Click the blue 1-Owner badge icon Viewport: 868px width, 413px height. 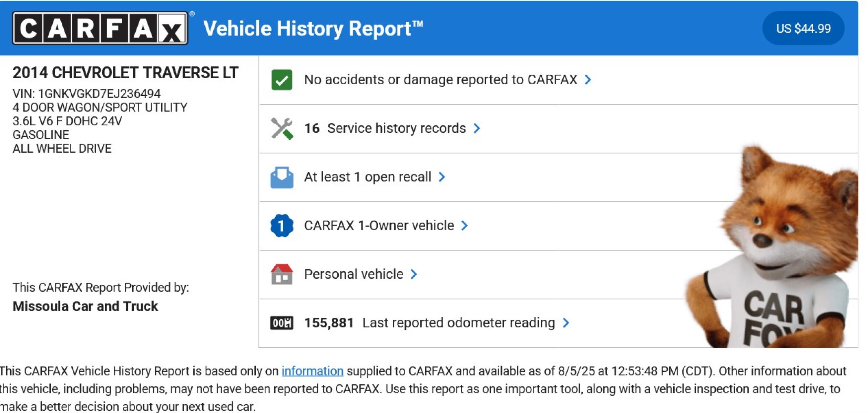coord(282,226)
